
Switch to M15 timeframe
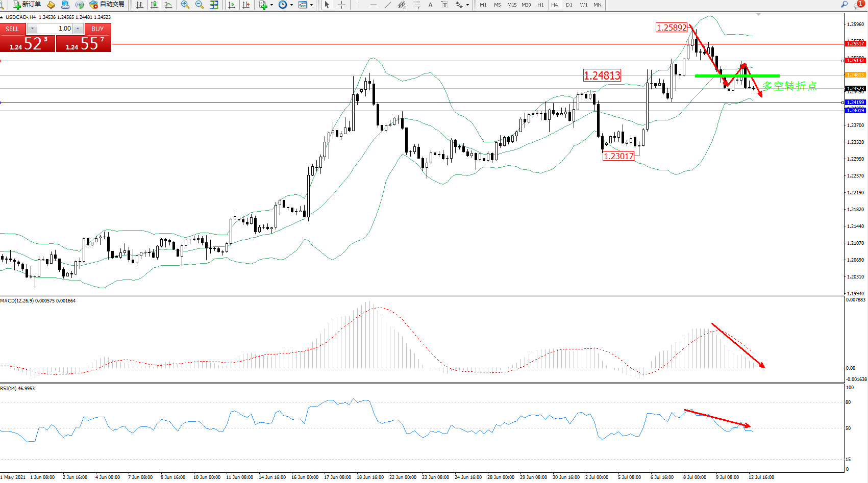511,5
